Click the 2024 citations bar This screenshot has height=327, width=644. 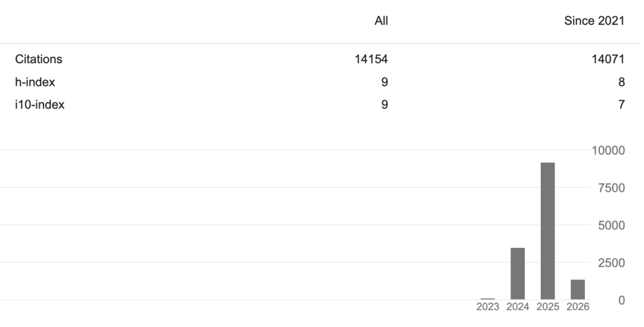[518, 273]
